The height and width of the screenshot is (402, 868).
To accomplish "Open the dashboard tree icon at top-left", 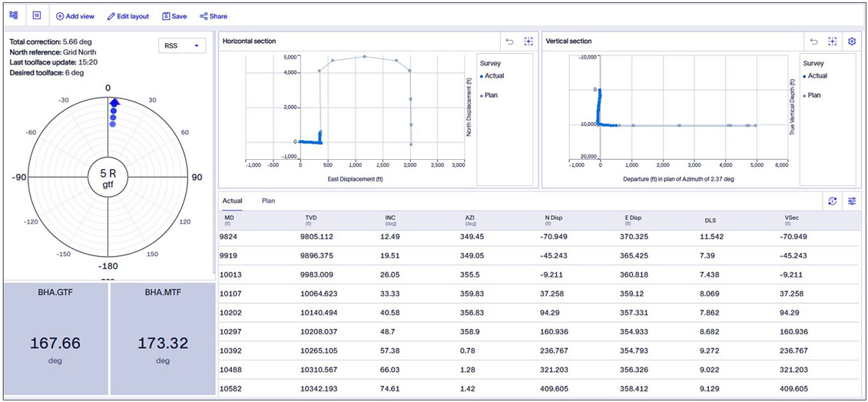I will [14, 15].
